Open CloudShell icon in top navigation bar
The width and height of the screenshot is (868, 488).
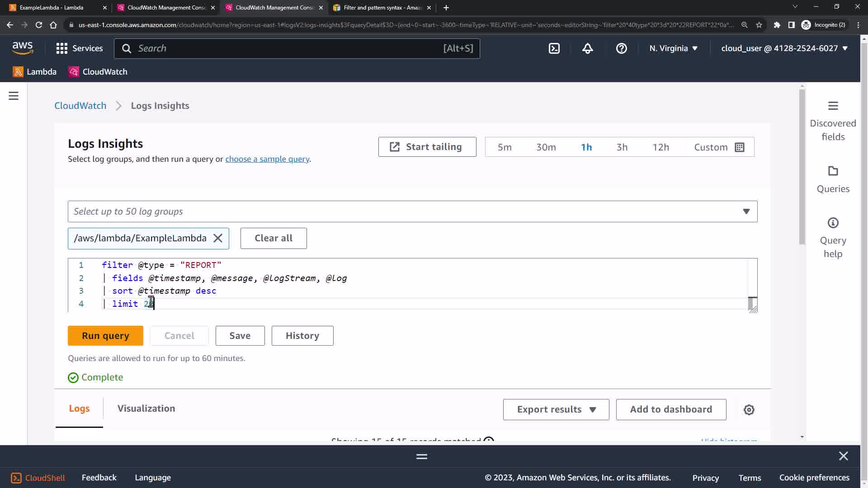(x=554, y=48)
